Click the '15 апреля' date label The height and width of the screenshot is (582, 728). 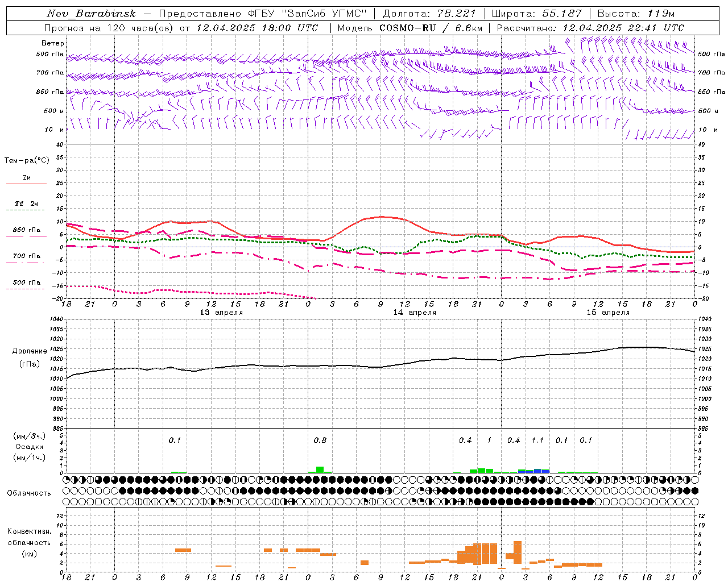[x=608, y=313]
